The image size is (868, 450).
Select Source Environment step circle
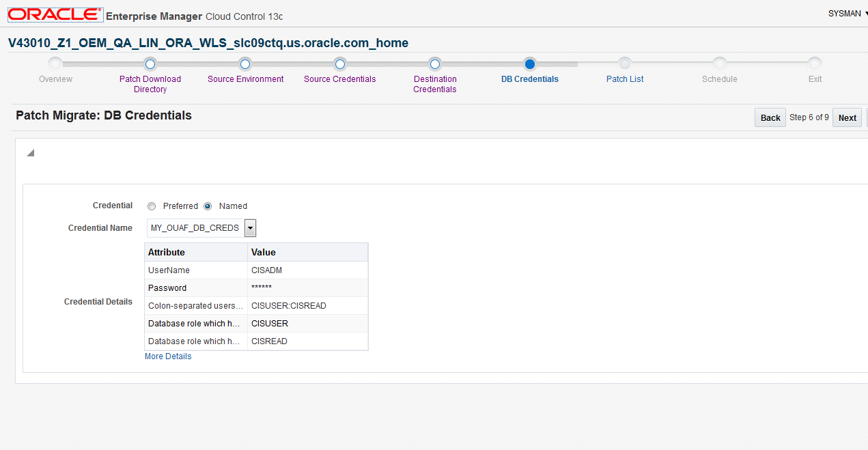click(x=245, y=64)
